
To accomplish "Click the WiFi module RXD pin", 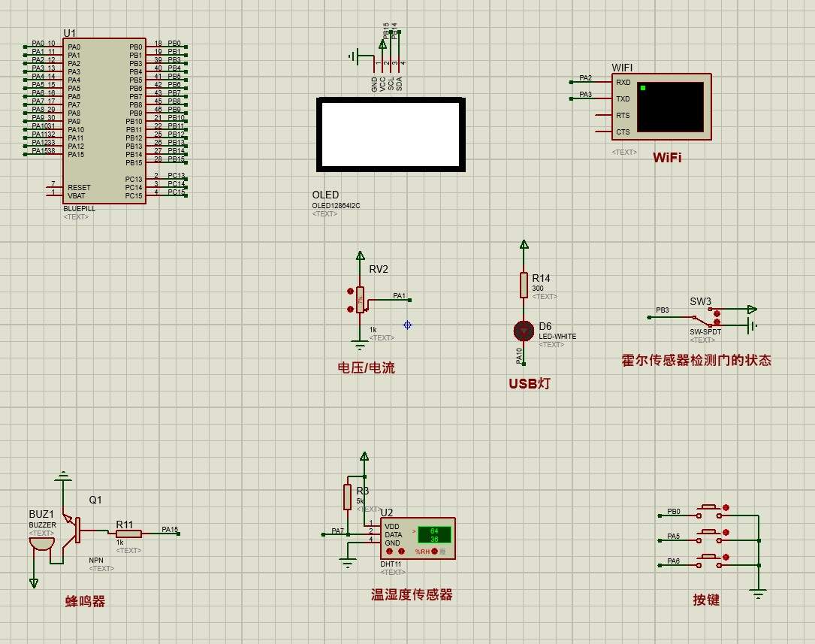I will point(623,82).
